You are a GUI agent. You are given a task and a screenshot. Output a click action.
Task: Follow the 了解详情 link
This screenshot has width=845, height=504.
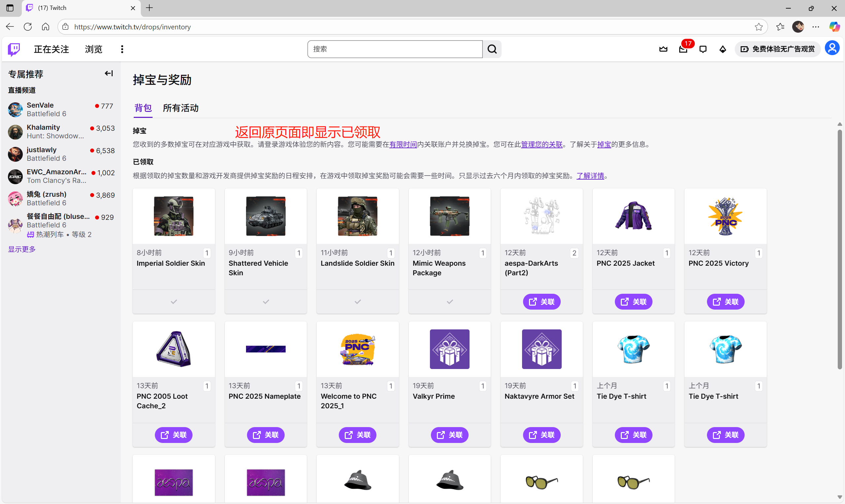[590, 176]
